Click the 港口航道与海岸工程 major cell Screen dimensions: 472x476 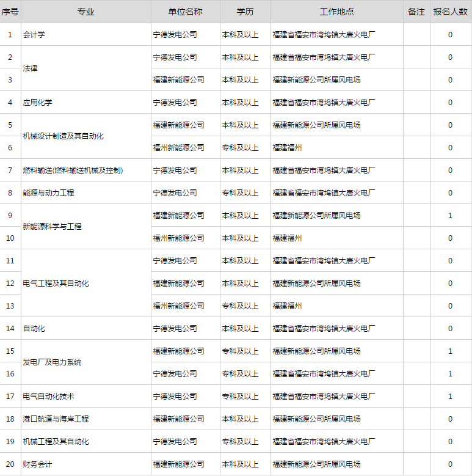pyautogui.click(x=56, y=419)
